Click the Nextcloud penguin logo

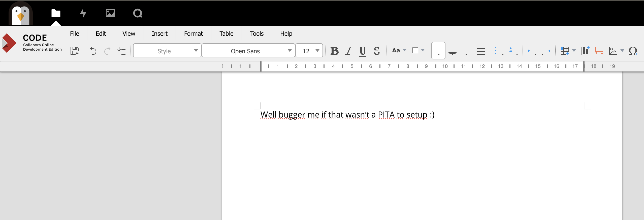click(21, 14)
